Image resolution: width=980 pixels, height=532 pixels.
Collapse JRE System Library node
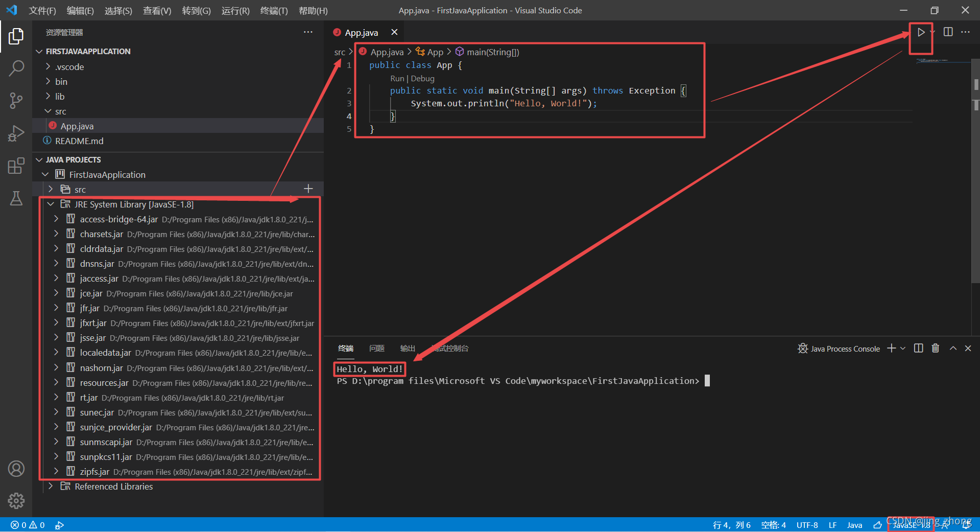click(51, 204)
